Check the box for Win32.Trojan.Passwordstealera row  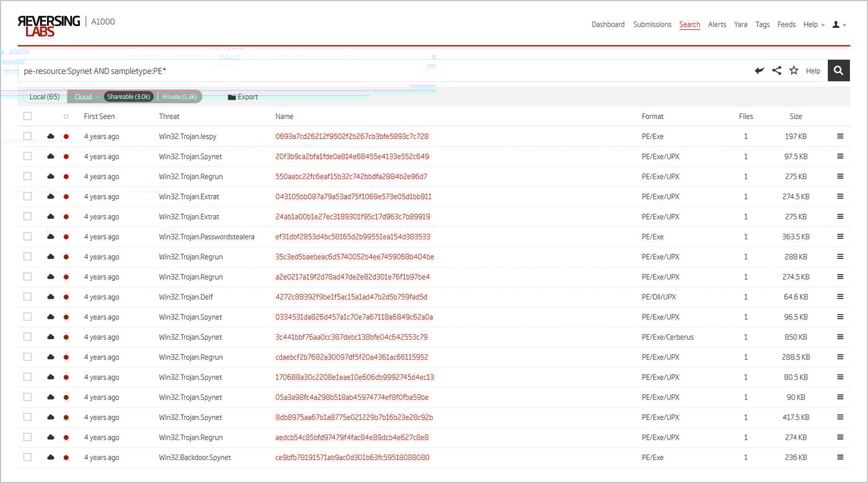click(27, 236)
